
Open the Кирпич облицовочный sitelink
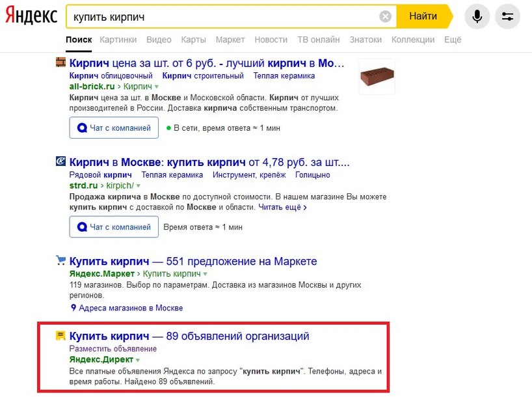click(111, 75)
